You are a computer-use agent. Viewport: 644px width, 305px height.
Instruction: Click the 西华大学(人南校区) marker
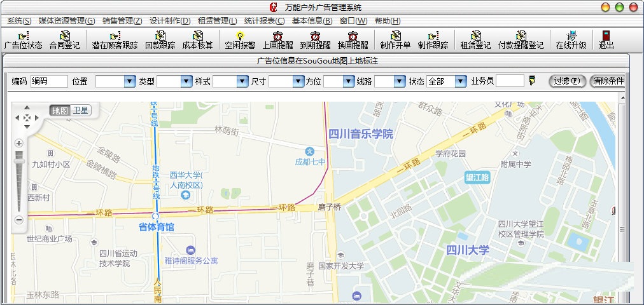pyautogui.click(x=185, y=196)
